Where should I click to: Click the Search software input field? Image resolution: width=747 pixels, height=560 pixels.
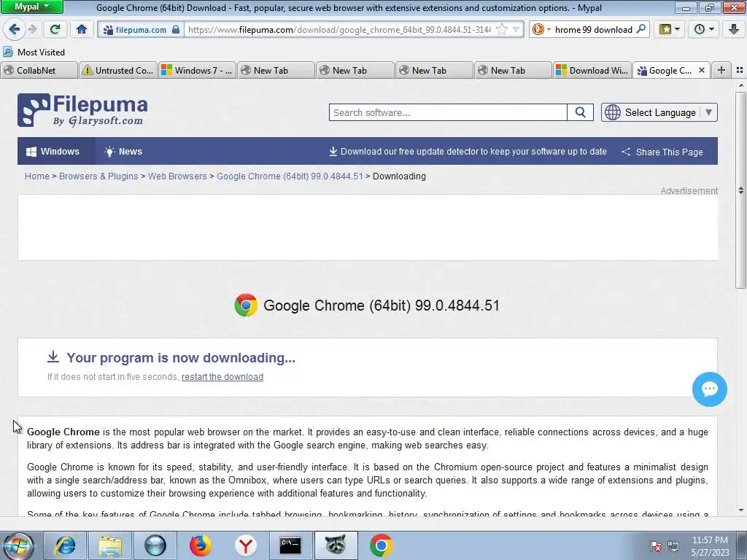pos(448,112)
